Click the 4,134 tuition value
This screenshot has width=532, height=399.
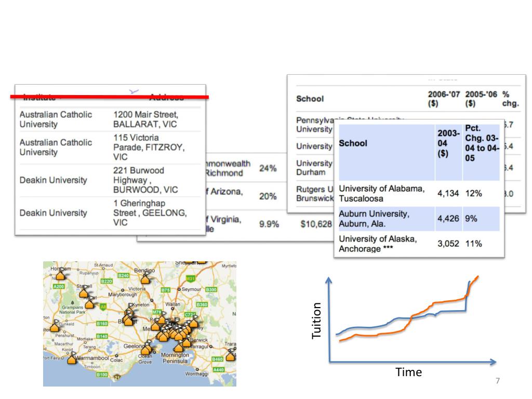coord(448,193)
